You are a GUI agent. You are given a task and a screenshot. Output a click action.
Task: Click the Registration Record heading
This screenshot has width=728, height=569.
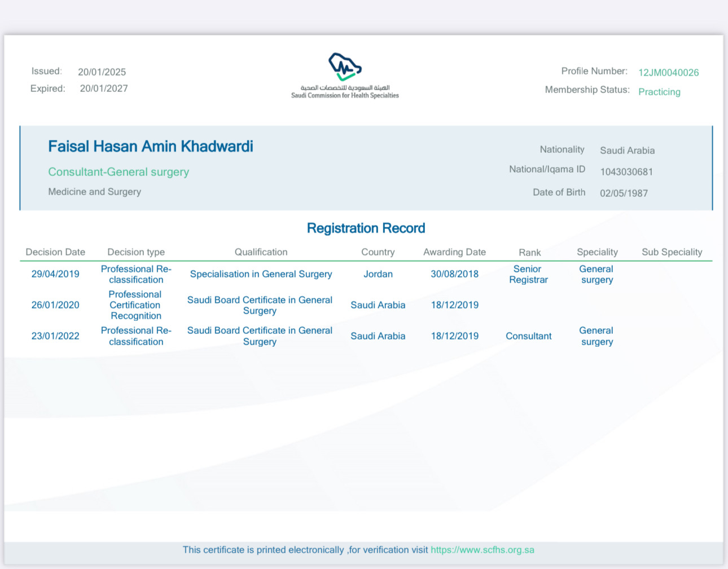point(366,228)
